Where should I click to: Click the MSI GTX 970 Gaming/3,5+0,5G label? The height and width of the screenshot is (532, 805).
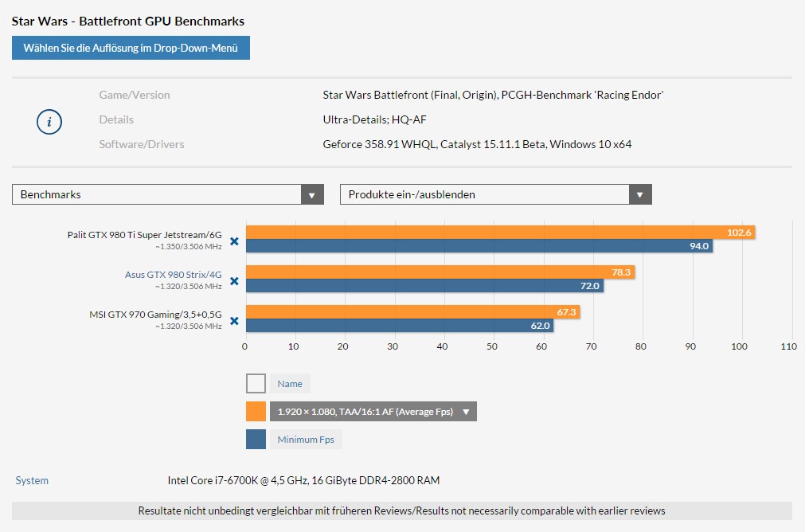(x=155, y=315)
